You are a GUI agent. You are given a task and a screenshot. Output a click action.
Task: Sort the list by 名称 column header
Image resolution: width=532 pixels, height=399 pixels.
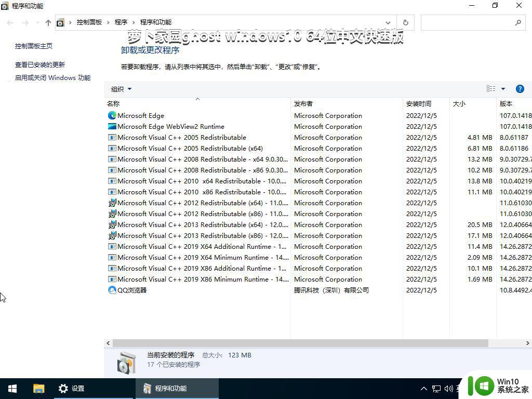coord(113,104)
